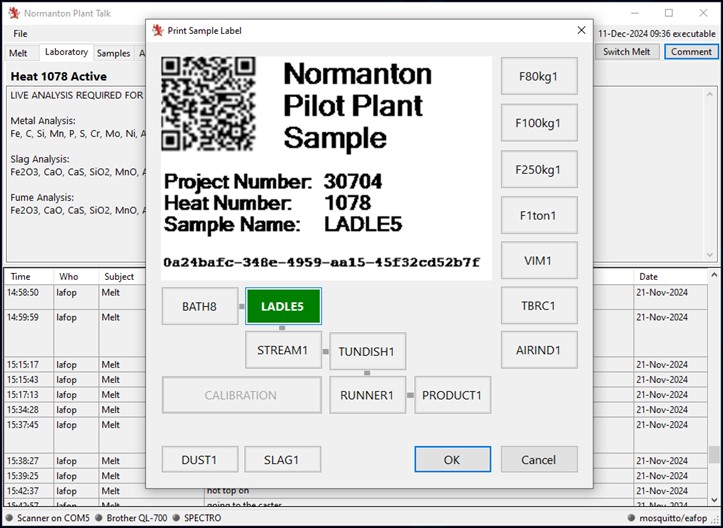Click the Metal Analysis label text
723x528 pixels.
click(x=43, y=121)
